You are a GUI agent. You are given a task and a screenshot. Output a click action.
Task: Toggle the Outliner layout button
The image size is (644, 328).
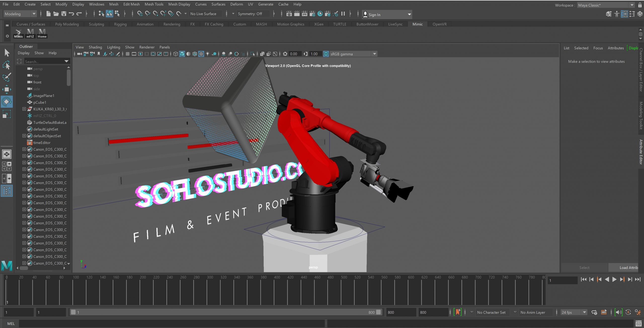[7, 191]
